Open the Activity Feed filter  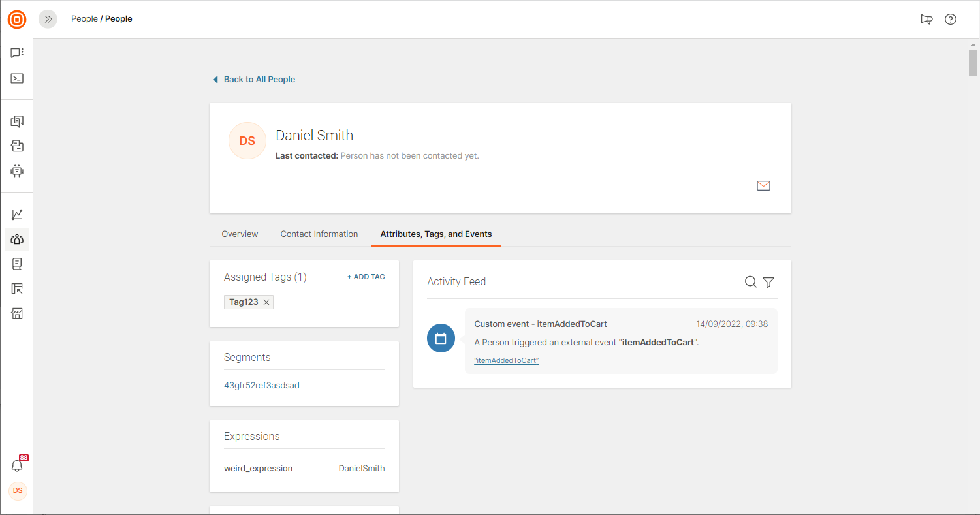(768, 282)
